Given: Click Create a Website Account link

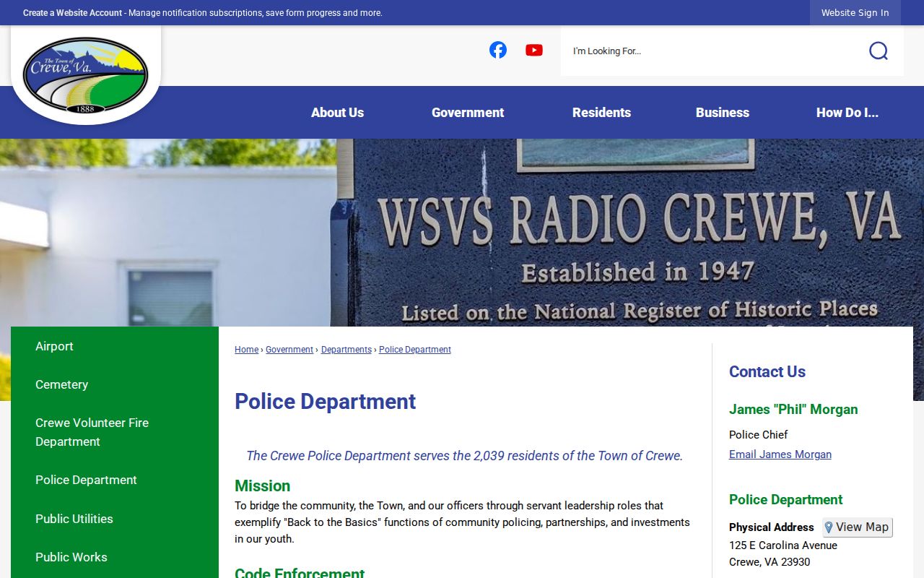Looking at the screenshot, I should coord(72,13).
